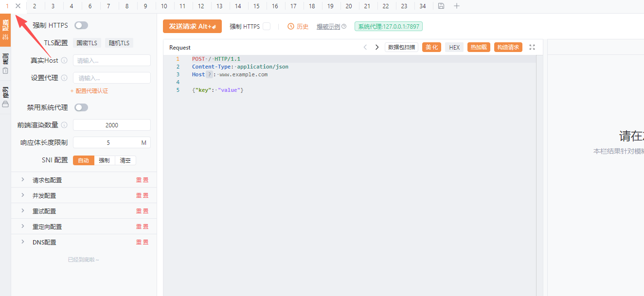Click www.example.com in the Host line

tap(243, 74)
